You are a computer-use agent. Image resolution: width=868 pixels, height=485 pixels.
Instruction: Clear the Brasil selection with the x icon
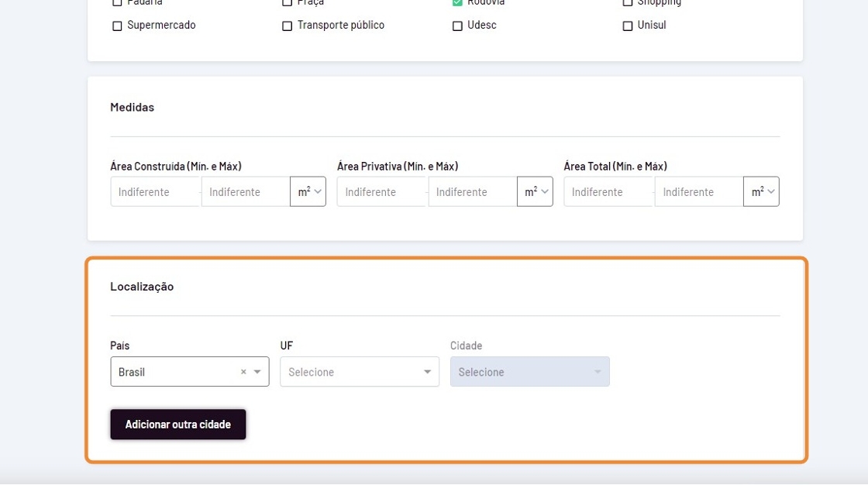pyautogui.click(x=243, y=372)
